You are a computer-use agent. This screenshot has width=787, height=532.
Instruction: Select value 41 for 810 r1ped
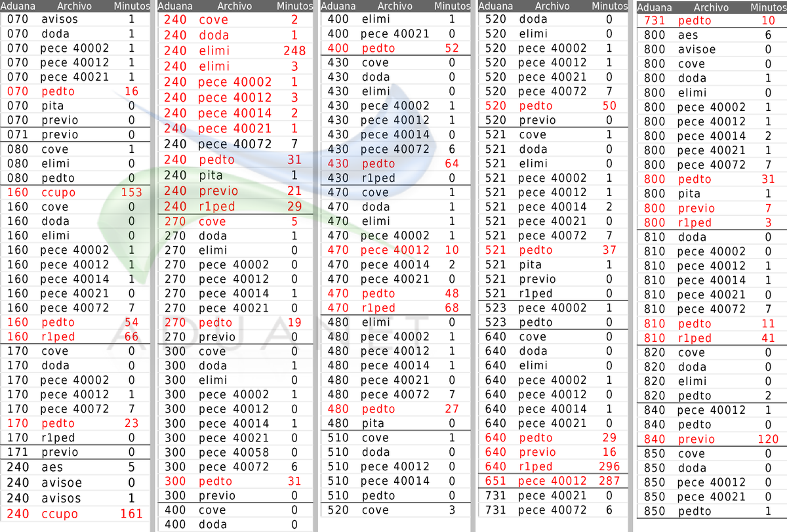click(769, 338)
